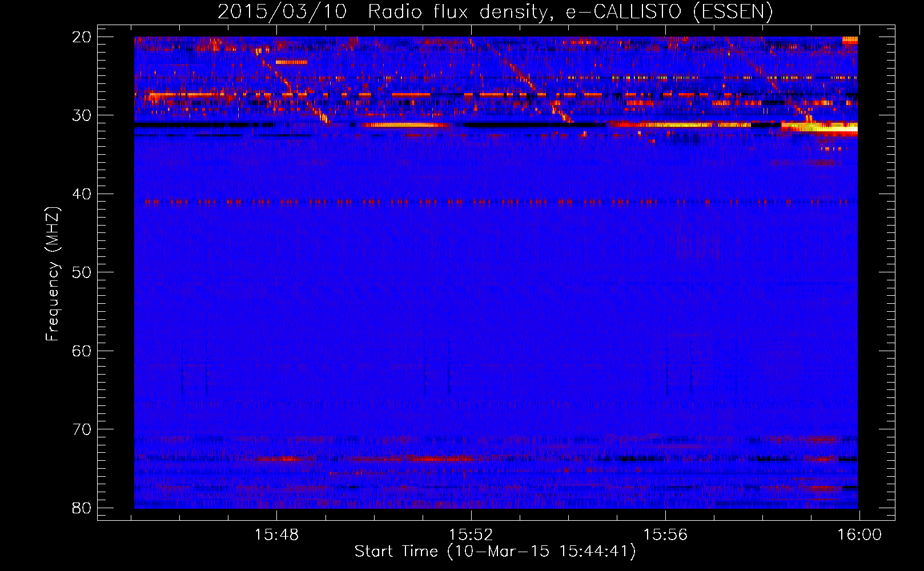Click the 40 MHz frequency tick label
This screenshot has height=571, width=924.
82,194
